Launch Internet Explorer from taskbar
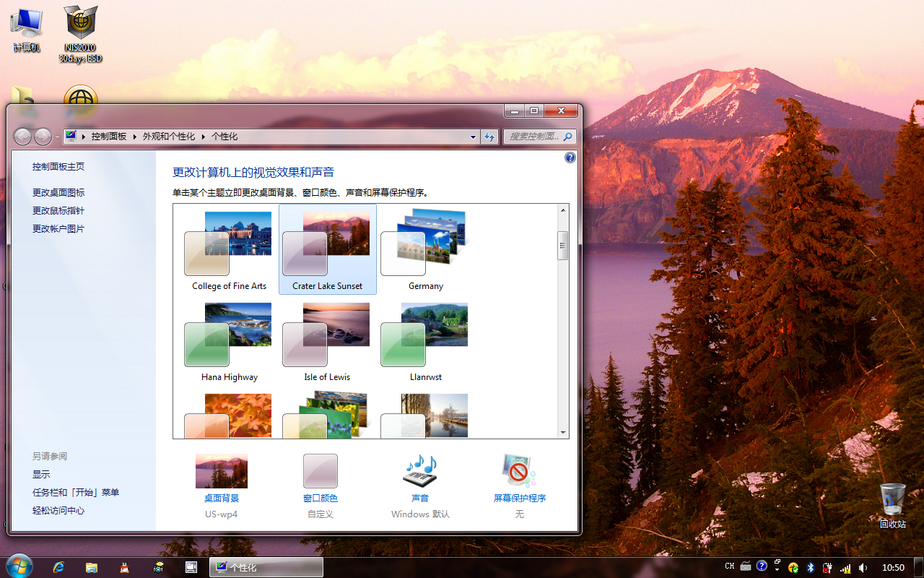The image size is (924, 578). 59,567
